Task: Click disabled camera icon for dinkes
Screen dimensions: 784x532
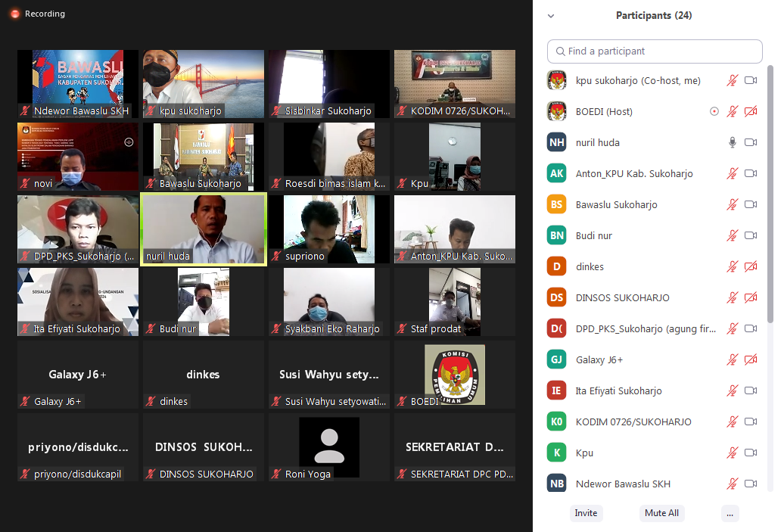Action: [751, 266]
